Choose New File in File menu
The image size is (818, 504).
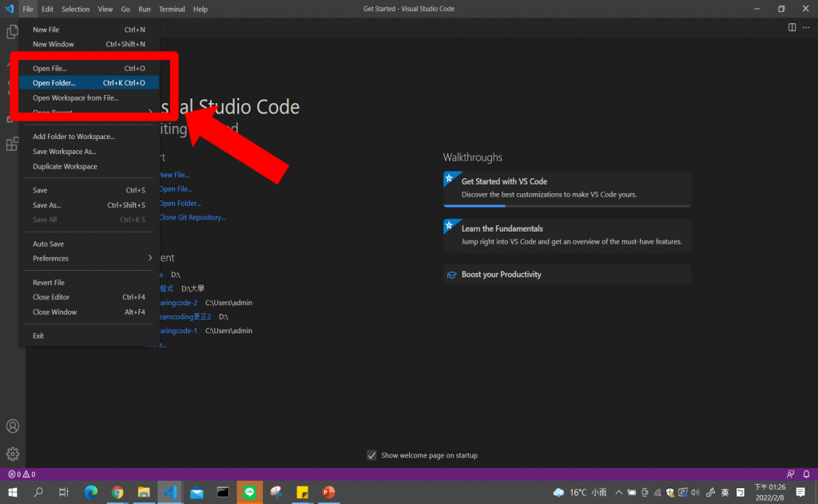pos(89,30)
